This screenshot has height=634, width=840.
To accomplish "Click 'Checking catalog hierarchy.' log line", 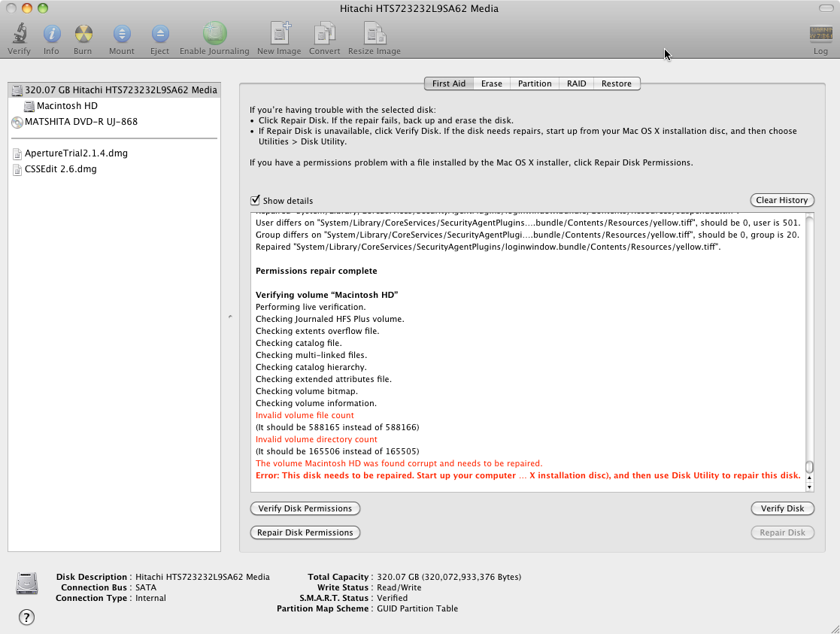I will pos(311,367).
